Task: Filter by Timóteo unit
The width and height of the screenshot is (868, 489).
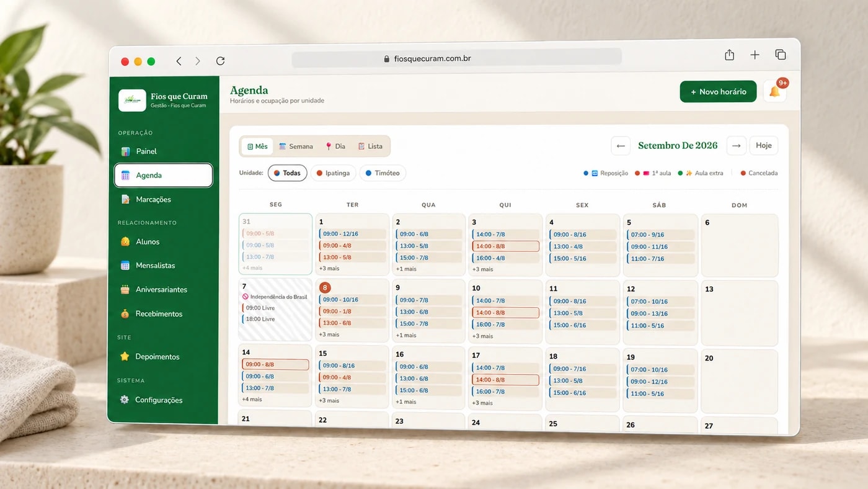Action: click(x=383, y=173)
